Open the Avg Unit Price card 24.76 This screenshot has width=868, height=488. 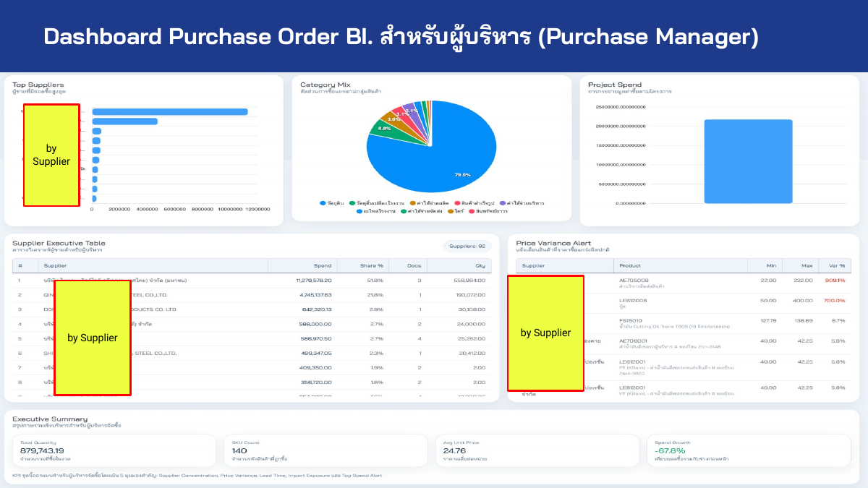pos(537,450)
